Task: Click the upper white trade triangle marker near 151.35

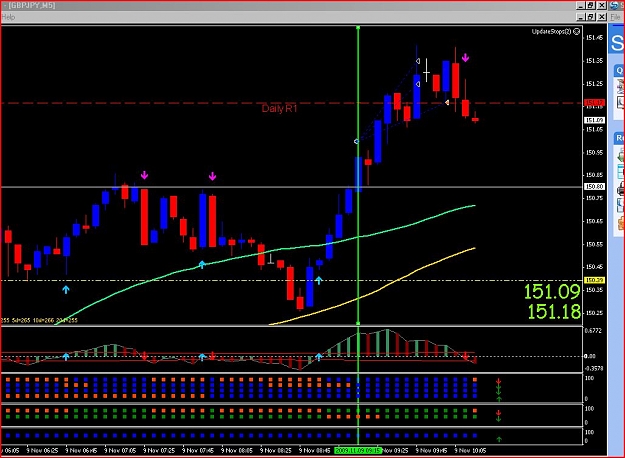Action: (418, 61)
